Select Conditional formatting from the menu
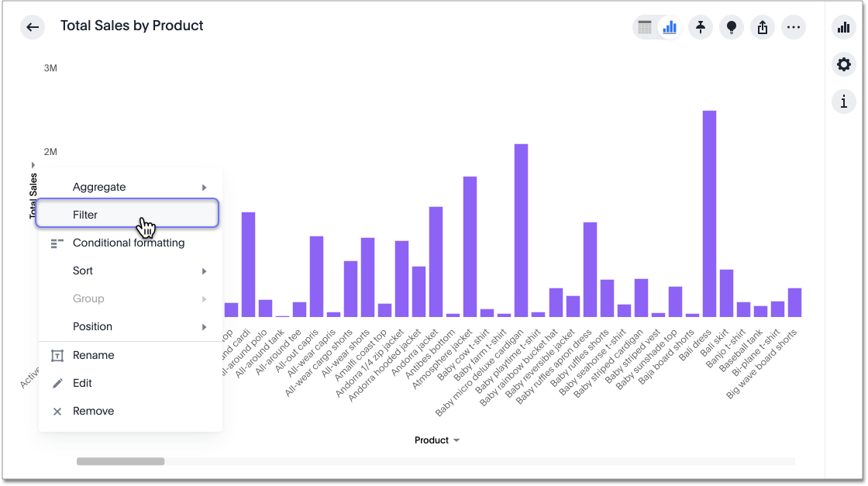 [x=129, y=243]
